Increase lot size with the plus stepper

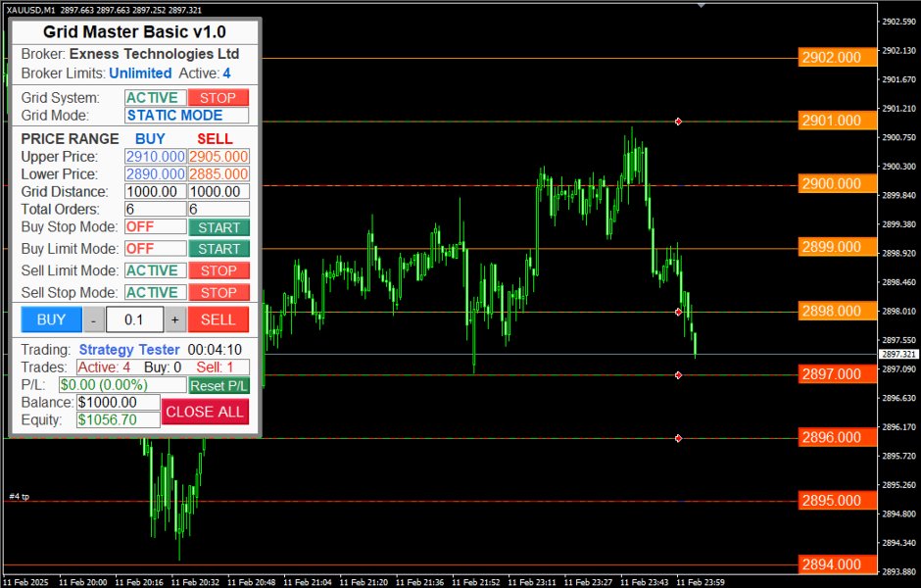point(176,318)
